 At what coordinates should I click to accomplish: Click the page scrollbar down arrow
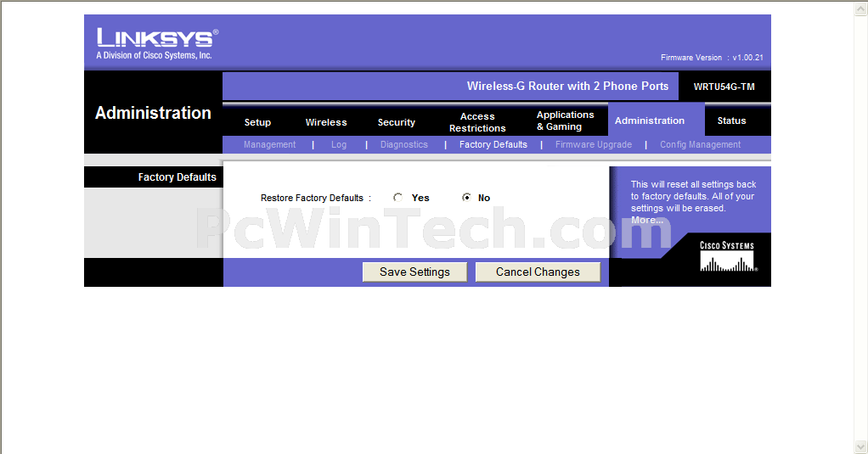pyautogui.click(x=861, y=446)
